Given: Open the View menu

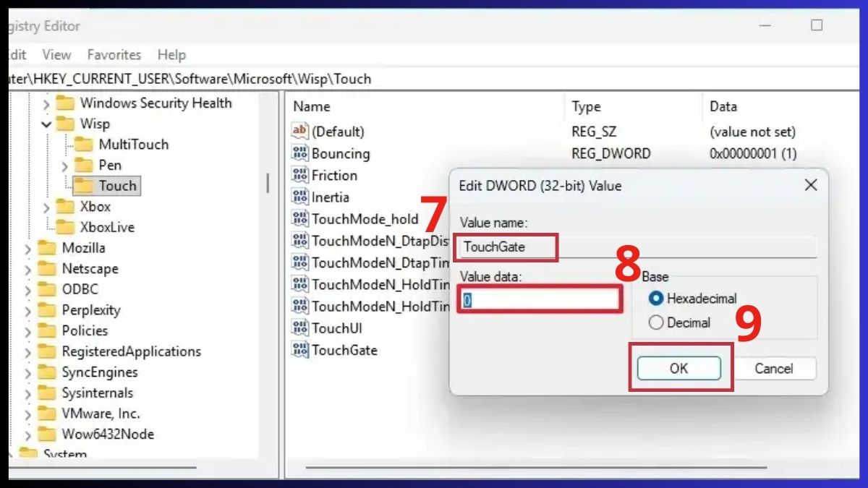Looking at the screenshot, I should (56, 54).
